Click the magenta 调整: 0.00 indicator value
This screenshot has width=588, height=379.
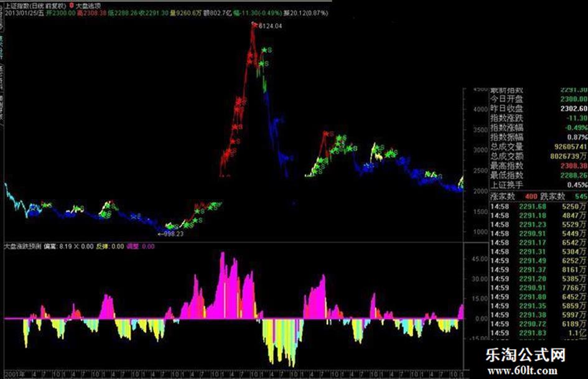(140, 246)
